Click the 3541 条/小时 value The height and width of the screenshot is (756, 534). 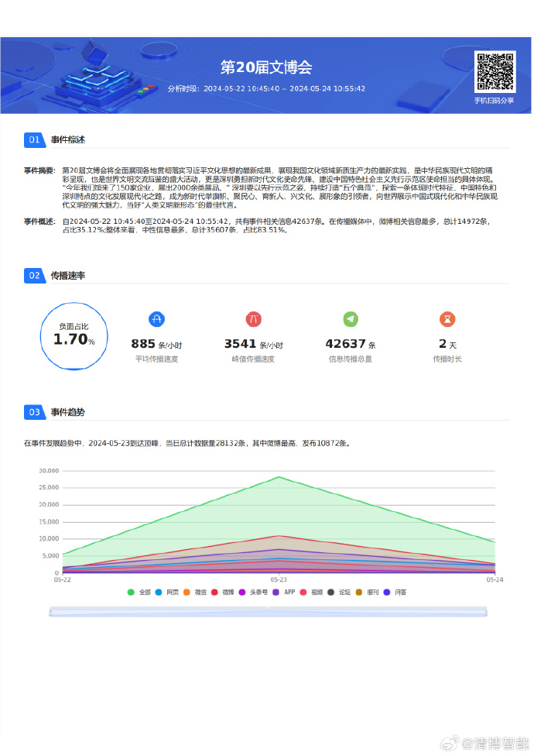coord(253,344)
